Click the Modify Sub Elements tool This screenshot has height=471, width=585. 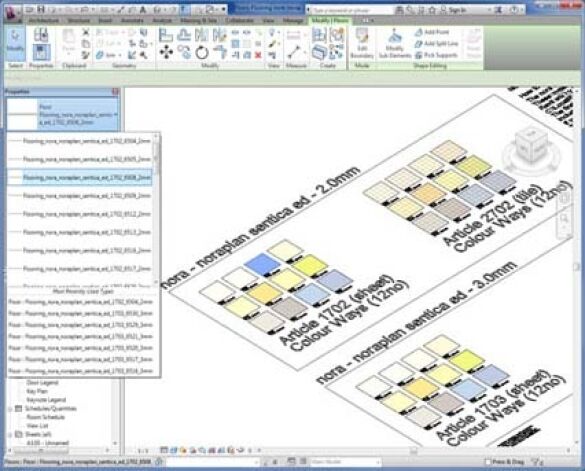point(395,43)
